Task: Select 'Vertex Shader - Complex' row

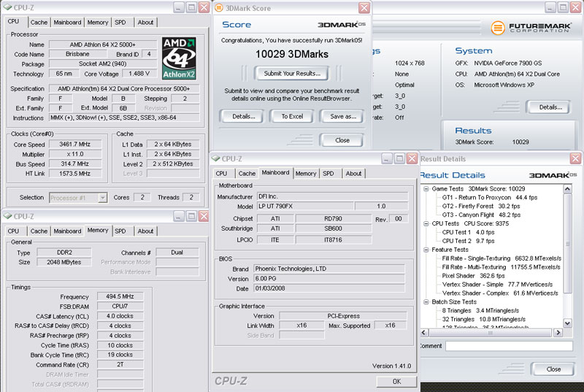Action: 500,293
